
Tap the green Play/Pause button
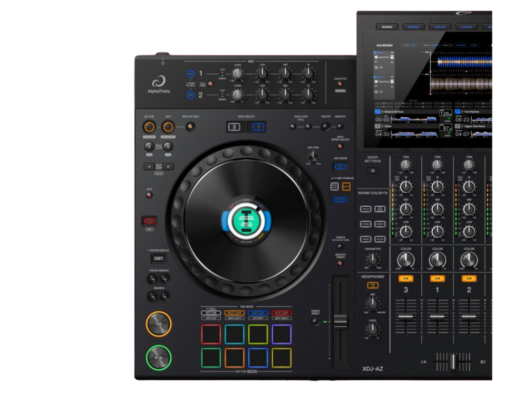point(158,357)
